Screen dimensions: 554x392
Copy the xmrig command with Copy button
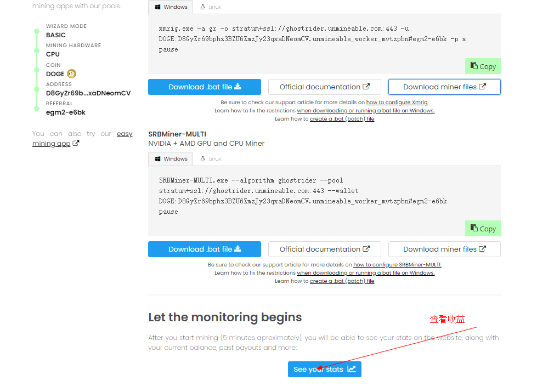coord(483,66)
